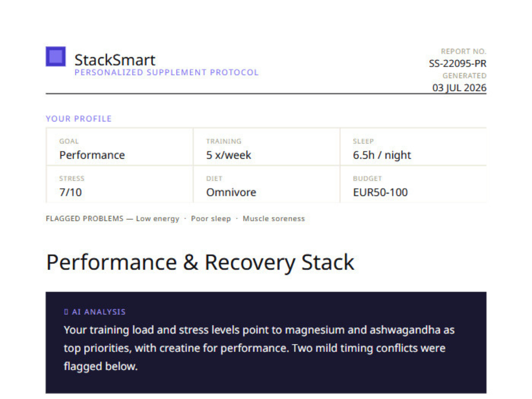Select the Stress cell showing 7/10
Viewport: 532px width, 399px height.
click(119, 184)
